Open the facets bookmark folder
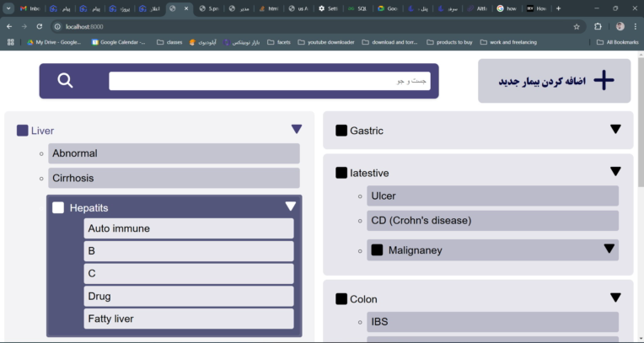This screenshot has height=343, width=644. pos(279,42)
